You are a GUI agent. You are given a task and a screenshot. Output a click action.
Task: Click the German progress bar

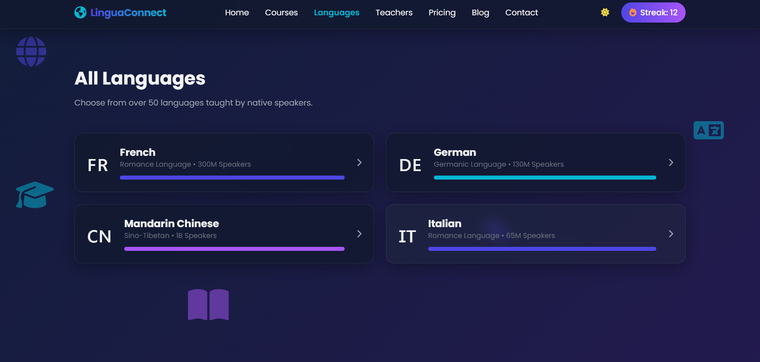pyautogui.click(x=545, y=178)
